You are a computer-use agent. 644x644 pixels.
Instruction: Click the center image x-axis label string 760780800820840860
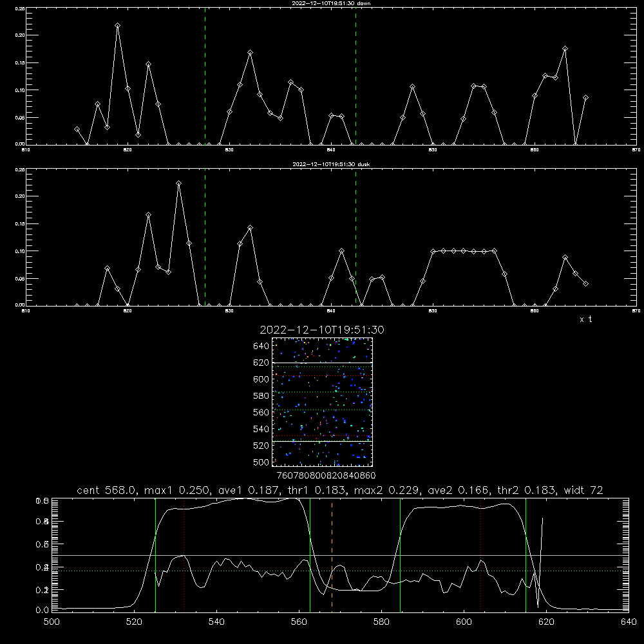[326, 476]
